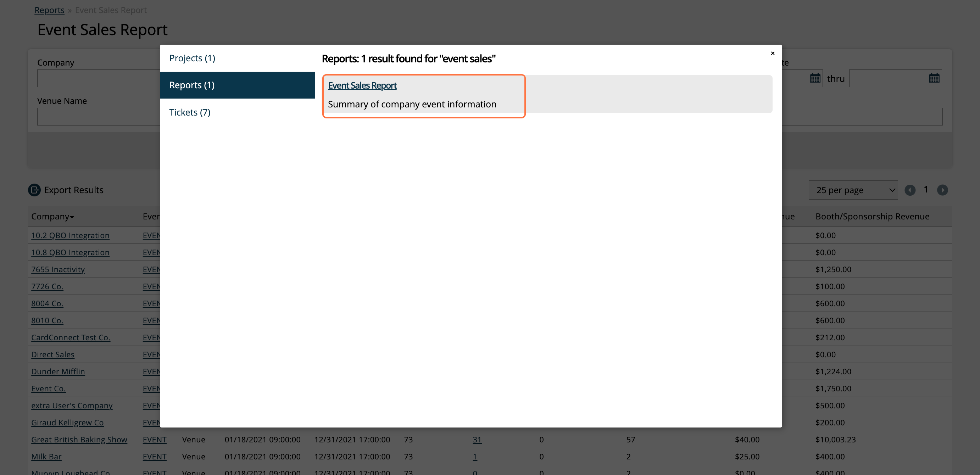Click the Export Results icon
This screenshot has height=475, width=980.
34,190
